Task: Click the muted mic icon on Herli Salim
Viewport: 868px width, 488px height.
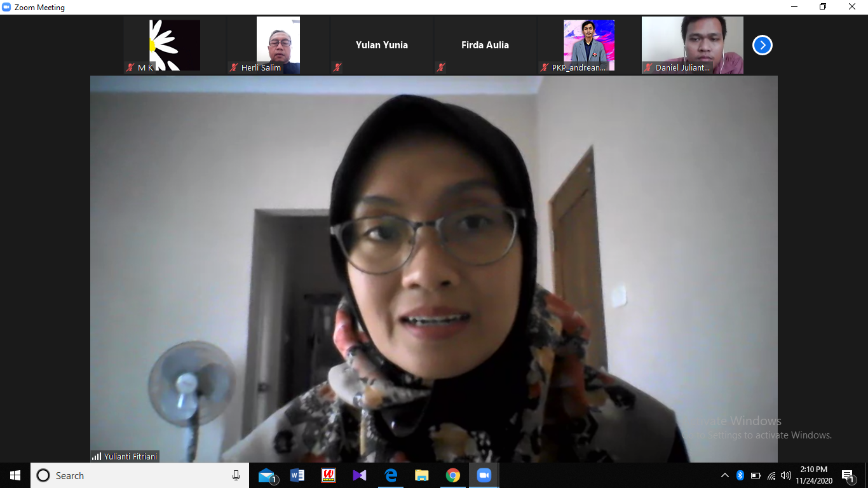Action: tap(234, 67)
